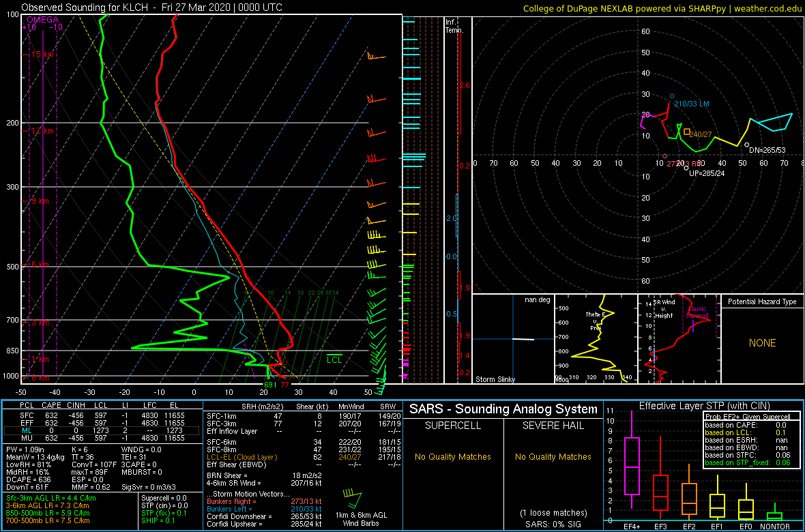Click the Corfidi Downshear line

click(264, 516)
